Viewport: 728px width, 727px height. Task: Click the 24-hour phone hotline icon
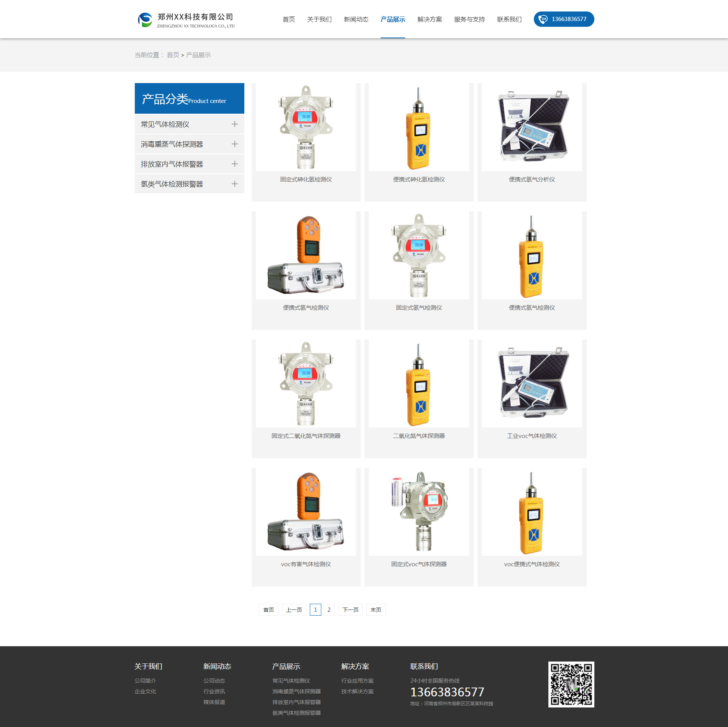(543, 19)
